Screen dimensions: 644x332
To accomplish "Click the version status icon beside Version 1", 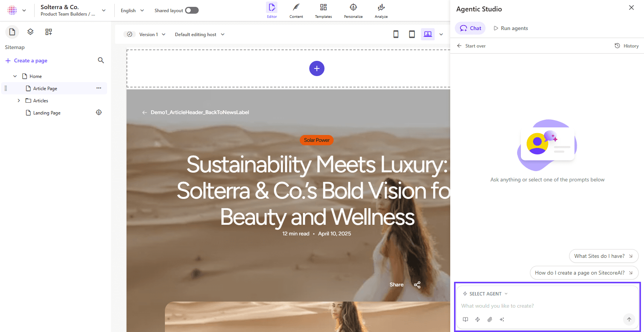I will tap(130, 34).
